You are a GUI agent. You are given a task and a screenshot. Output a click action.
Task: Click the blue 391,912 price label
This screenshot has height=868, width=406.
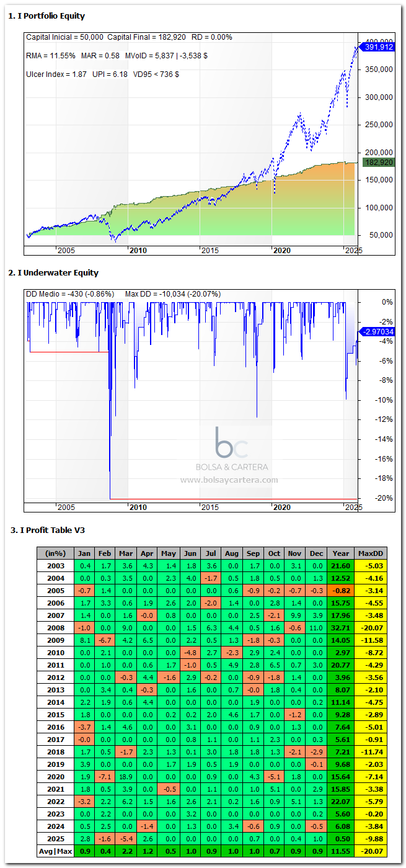tap(379, 47)
